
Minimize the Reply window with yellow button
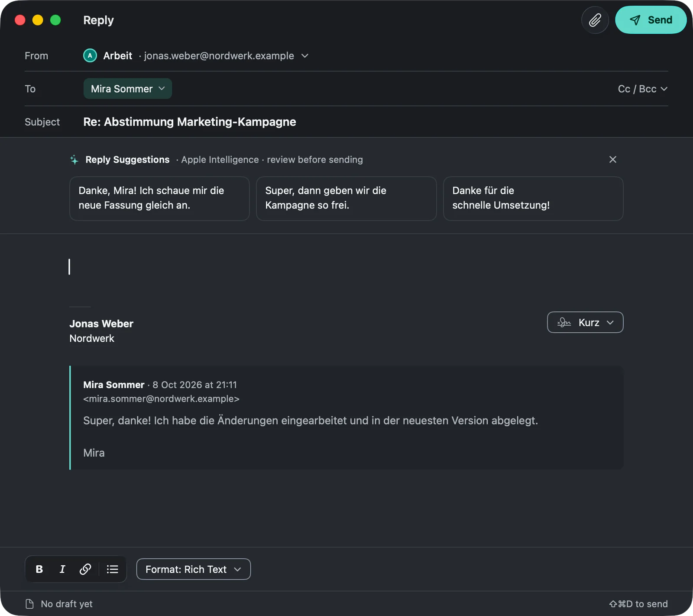(38, 20)
